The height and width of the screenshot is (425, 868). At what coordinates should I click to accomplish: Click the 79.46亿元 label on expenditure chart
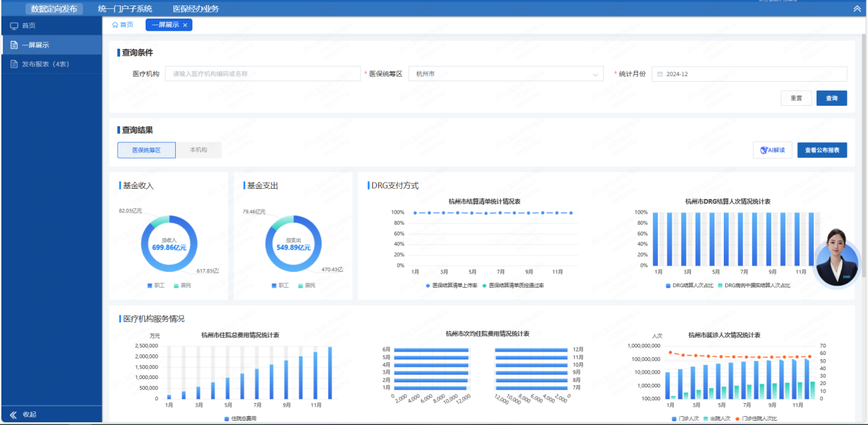254,212
